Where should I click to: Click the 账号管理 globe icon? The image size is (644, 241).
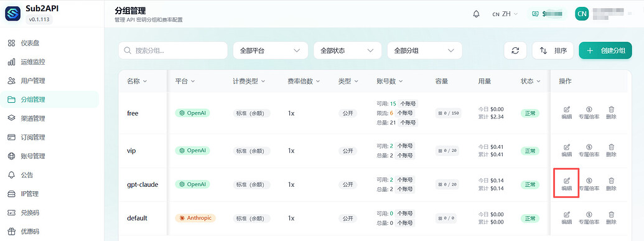tap(11, 156)
